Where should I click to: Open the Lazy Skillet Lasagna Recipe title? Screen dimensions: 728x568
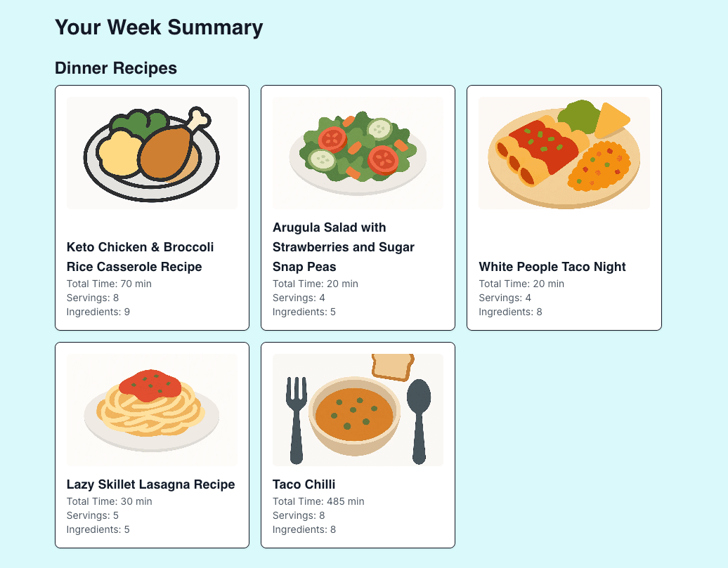coord(150,484)
